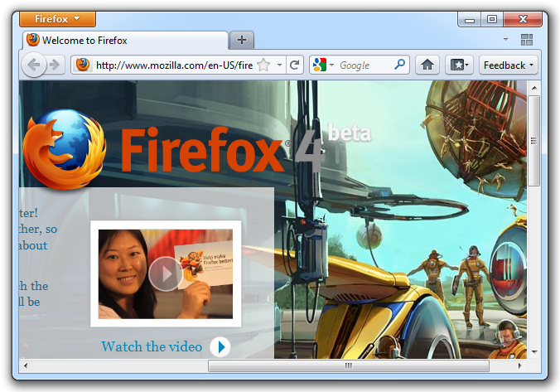Screen dimensions: 560x392
Task: Click the vertical scrollbar up arrow
Action: [534, 88]
